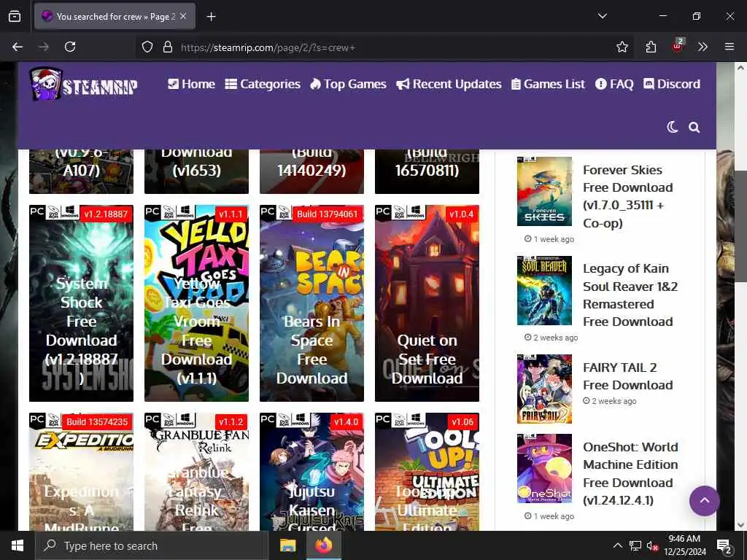This screenshot has width=747, height=560.
Task: Open the tracking protection shield icon
Action: coord(147,47)
